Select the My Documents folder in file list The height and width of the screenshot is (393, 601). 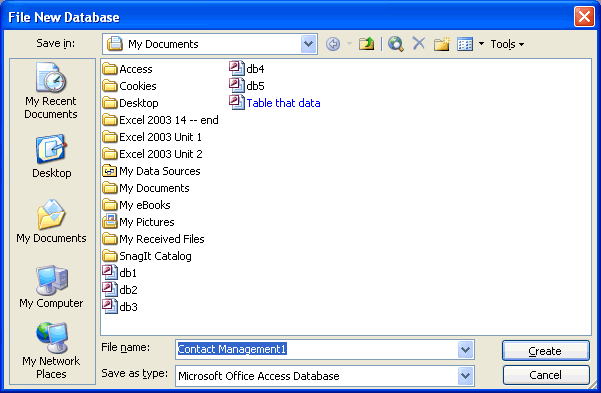coord(146,188)
